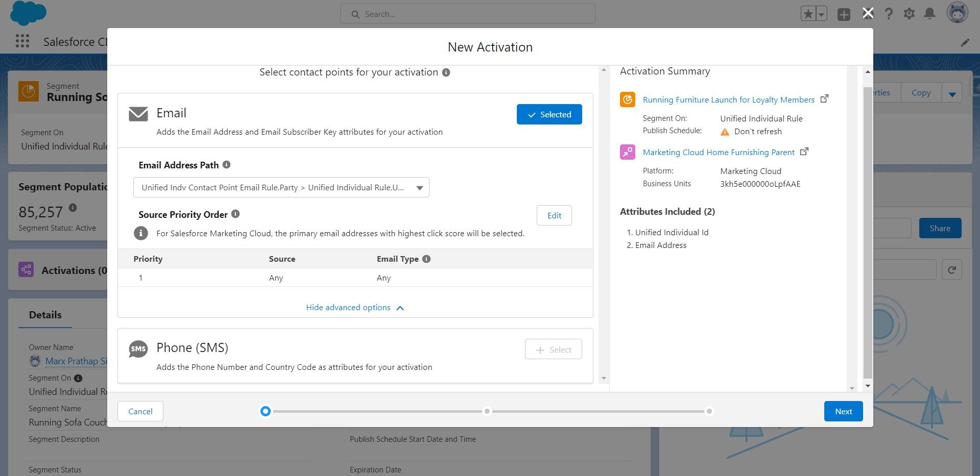Viewport: 980px width, 476px height.
Task: Close the New Activation dialog with X
Action: (868, 13)
